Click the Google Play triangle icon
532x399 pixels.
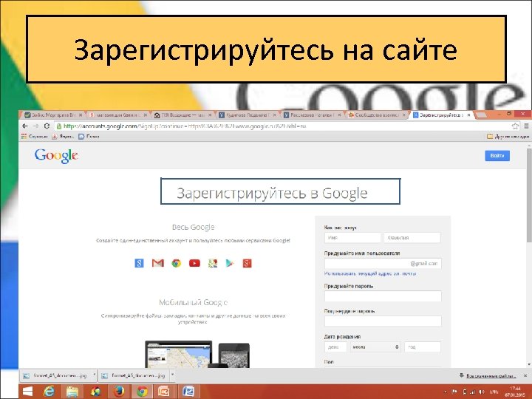click(230, 263)
